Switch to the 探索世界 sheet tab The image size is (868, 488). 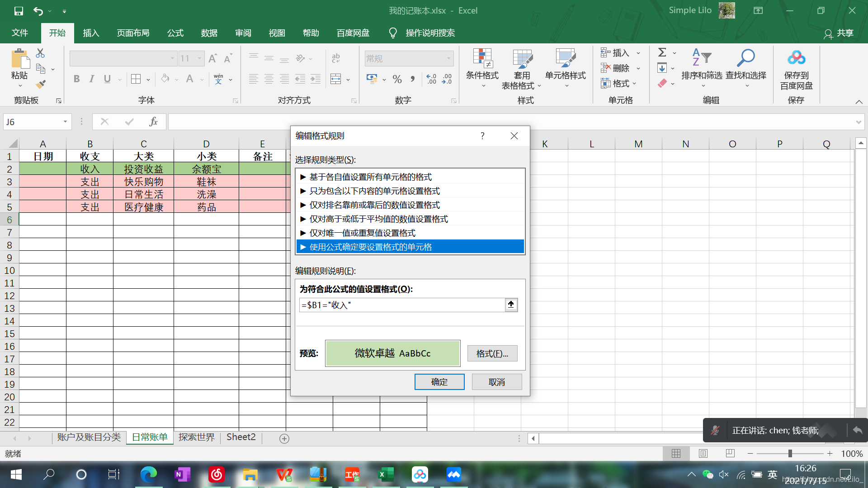[x=196, y=437]
